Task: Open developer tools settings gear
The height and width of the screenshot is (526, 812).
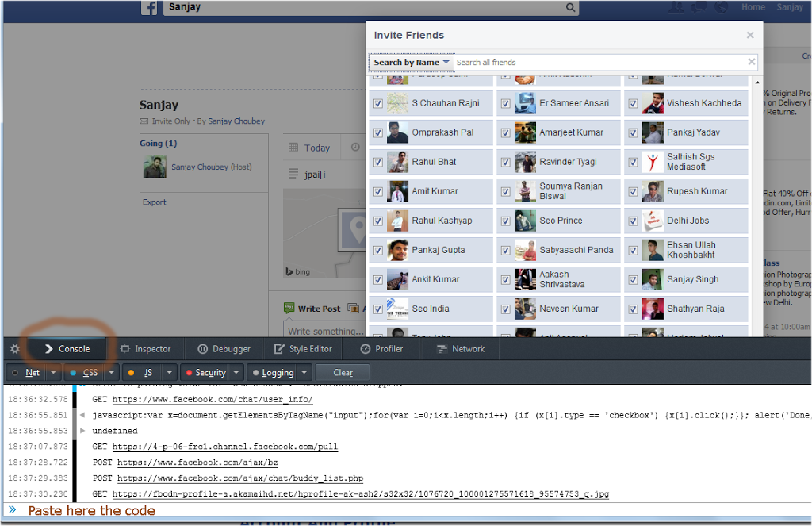Action: [x=14, y=349]
